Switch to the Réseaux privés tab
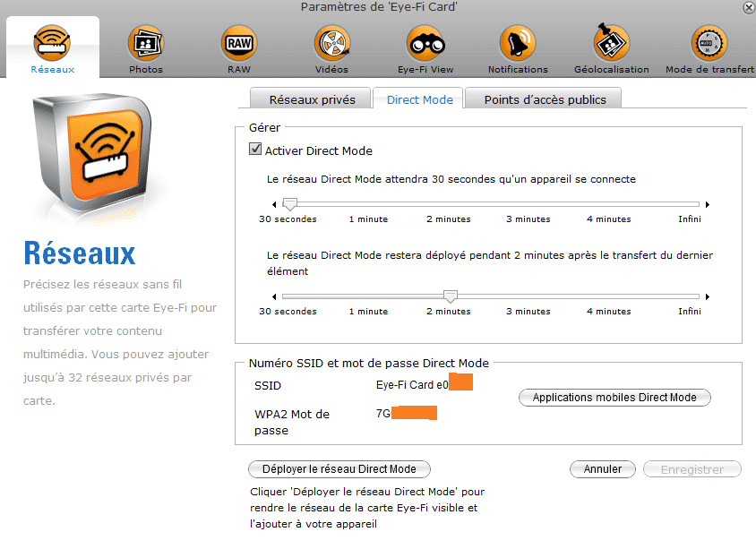Viewport: 756px width, 549px height. pyautogui.click(x=312, y=99)
